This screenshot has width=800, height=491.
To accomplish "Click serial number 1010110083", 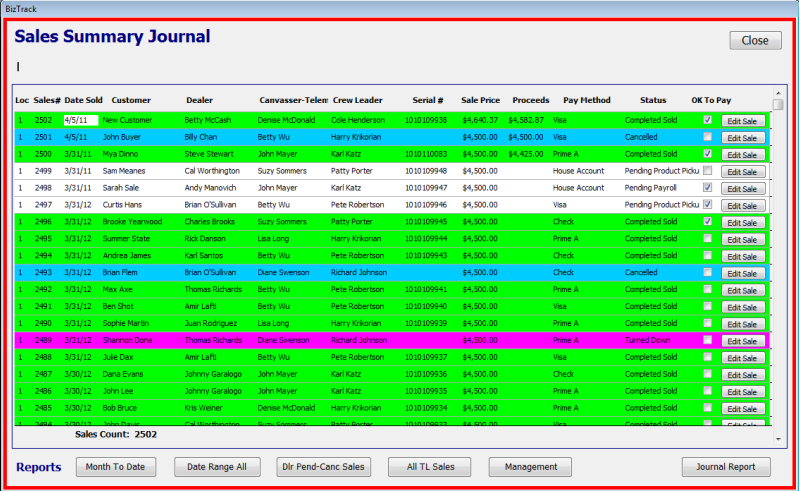I will (426, 154).
